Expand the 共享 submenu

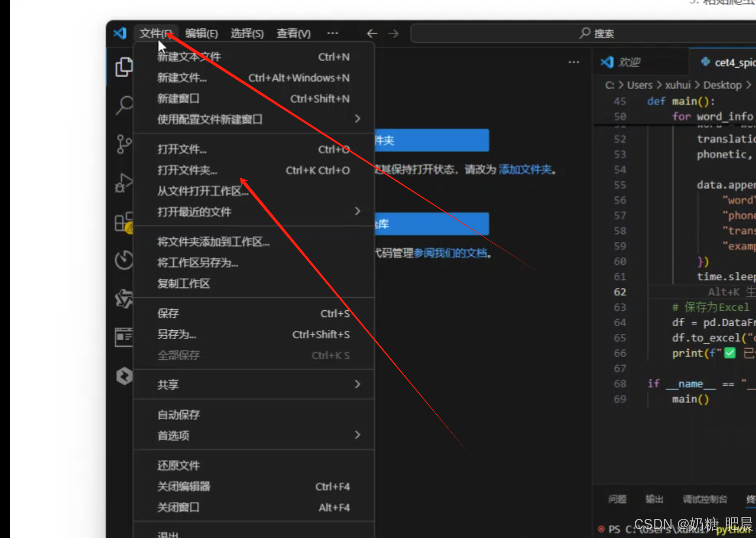point(254,385)
